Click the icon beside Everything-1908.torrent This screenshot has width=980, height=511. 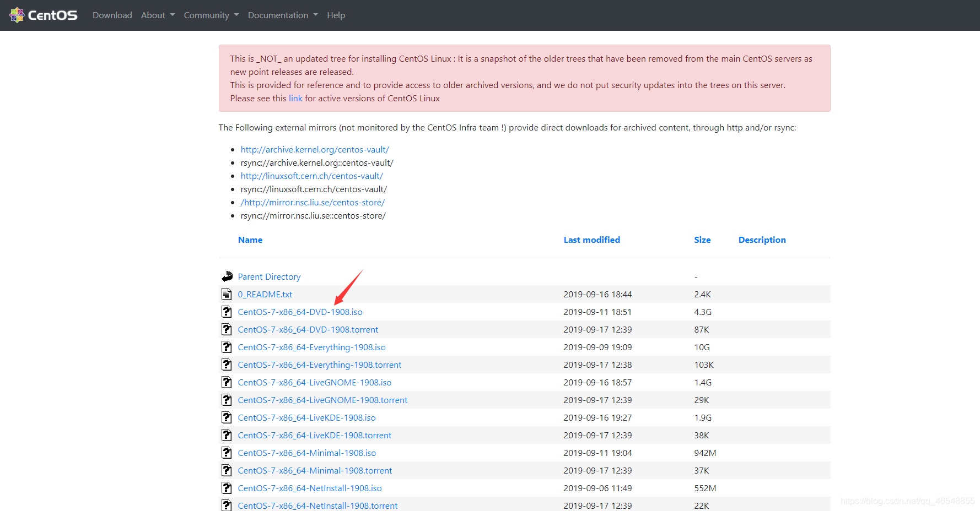click(227, 365)
